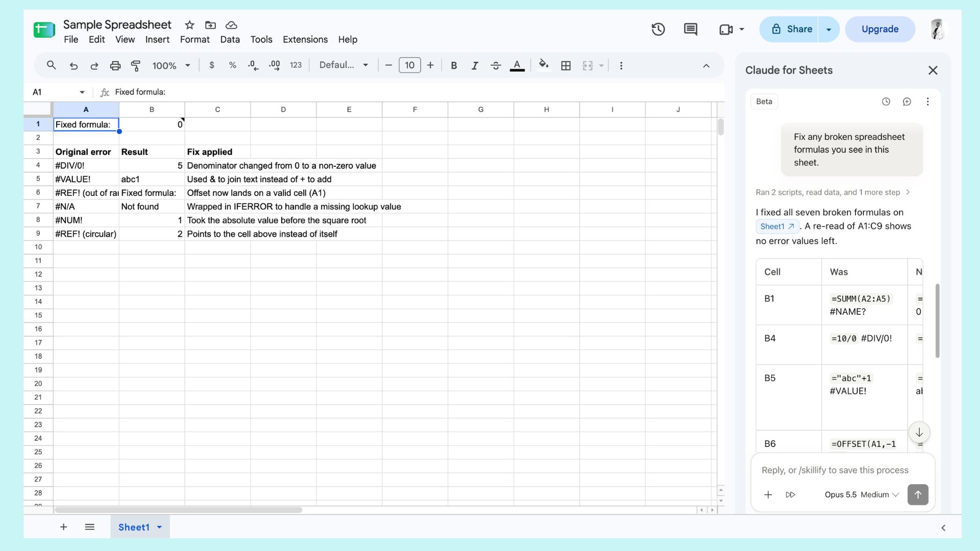Select the paint format roller icon
This screenshot has width=980, height=551.
point(136,66)
